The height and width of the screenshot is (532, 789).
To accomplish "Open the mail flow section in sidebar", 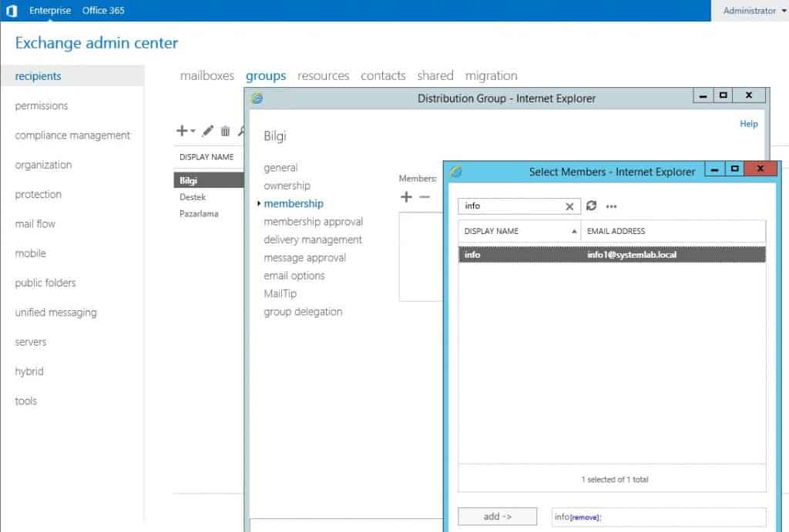I will (35, 224).
